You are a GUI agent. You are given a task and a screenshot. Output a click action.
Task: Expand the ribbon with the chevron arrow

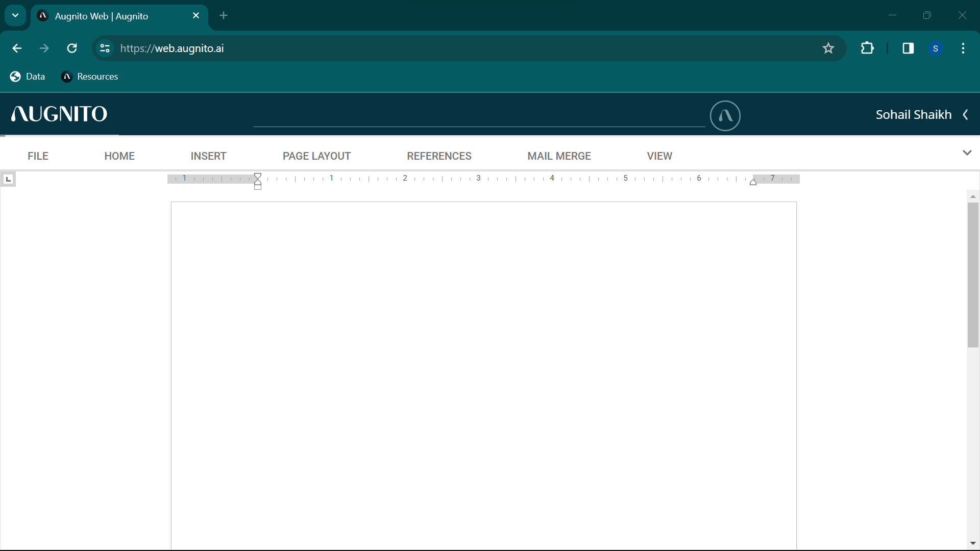(x=967, y=153)
